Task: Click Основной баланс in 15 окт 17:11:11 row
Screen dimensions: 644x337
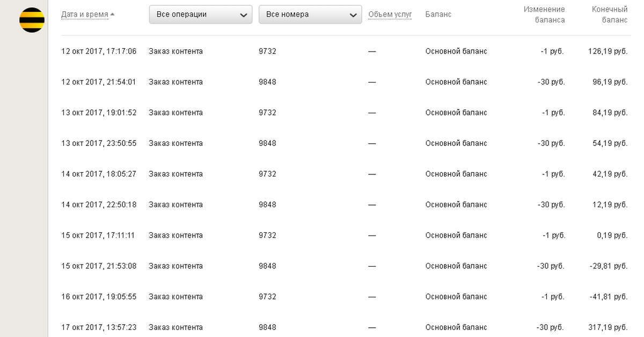Action: click(456, 235)
